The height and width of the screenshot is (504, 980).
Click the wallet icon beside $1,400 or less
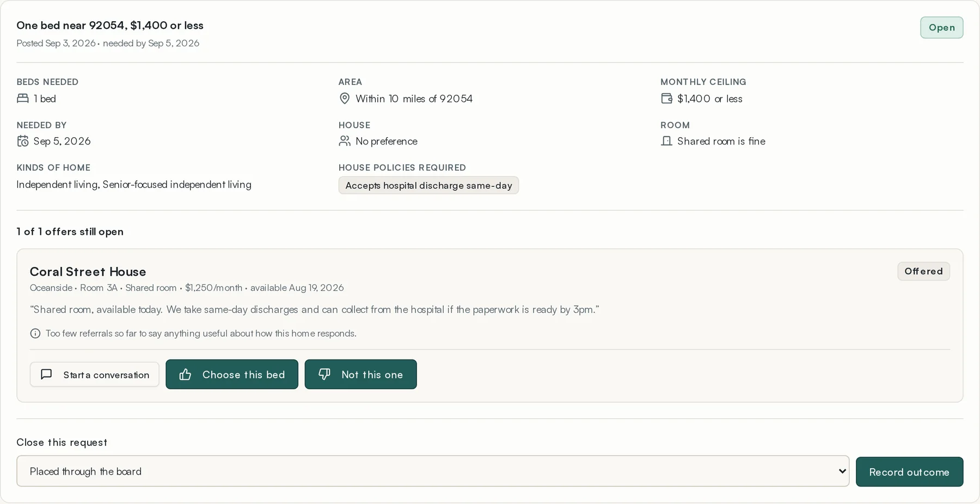666,98
